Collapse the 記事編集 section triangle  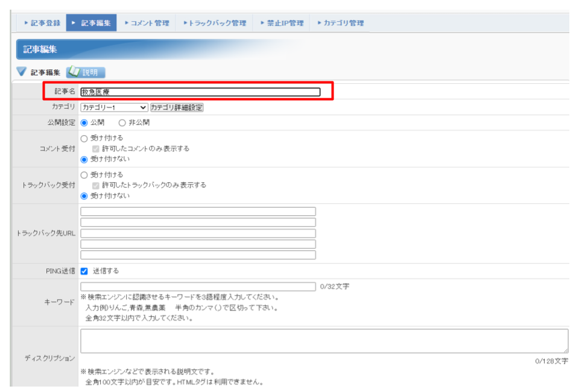[22, 72]
